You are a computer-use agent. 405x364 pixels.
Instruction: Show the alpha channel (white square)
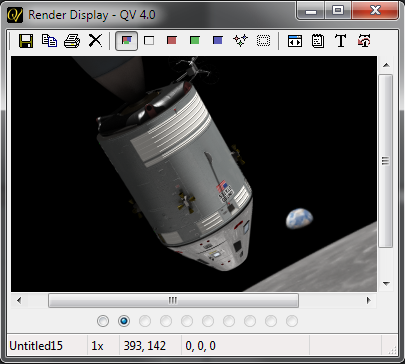coord(149,41)
